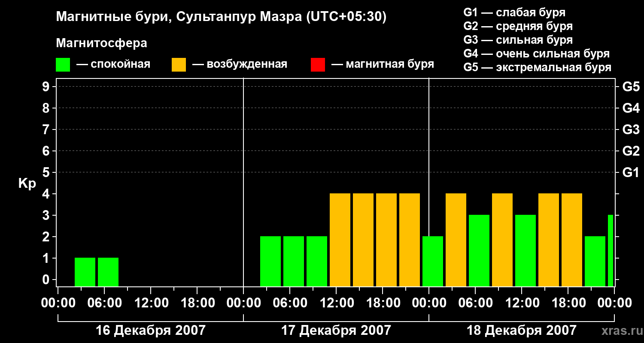The image size is (644, 343).
Task: Click the '00:00' label starting 17 December
Action: point(243,303)
